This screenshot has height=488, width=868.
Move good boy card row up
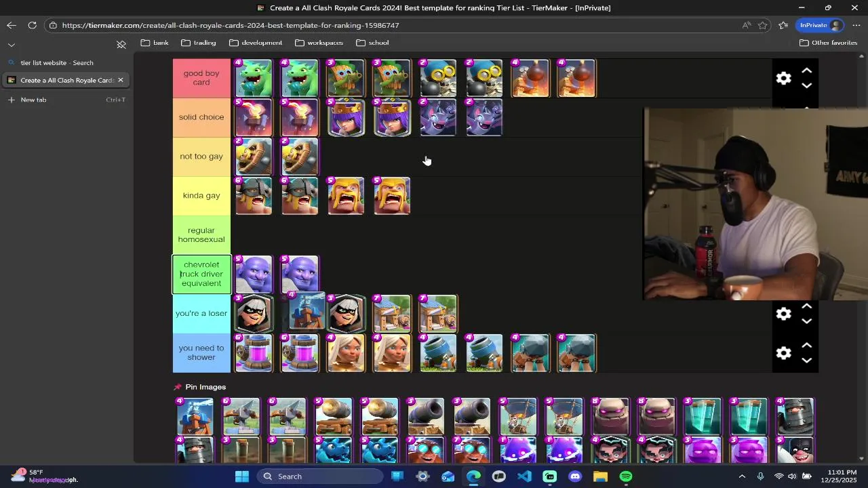(807, 70)
